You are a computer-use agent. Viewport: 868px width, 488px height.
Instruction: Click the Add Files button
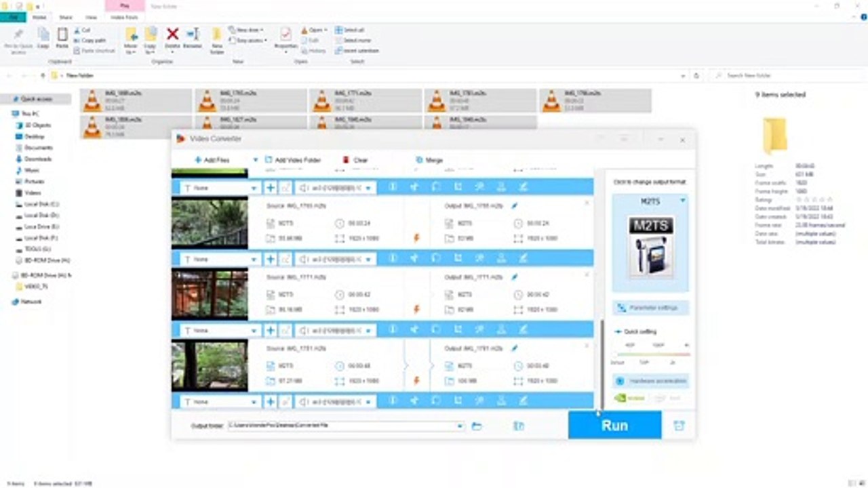[212, 160]
